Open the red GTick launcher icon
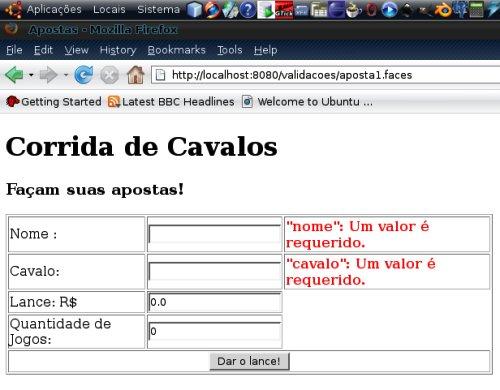The width and height of the screenshot is (500, 390). tap(284, 9)
